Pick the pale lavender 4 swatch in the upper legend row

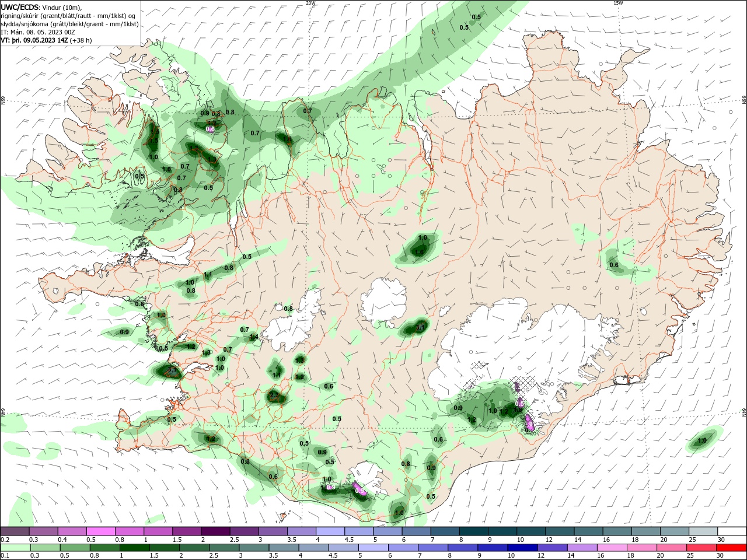(330, 531)
